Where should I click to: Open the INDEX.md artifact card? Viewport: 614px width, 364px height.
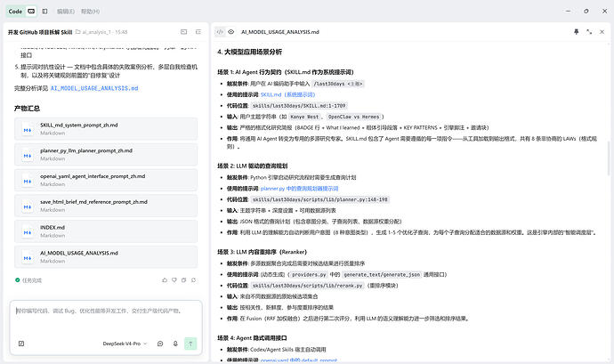pos(106,231)
